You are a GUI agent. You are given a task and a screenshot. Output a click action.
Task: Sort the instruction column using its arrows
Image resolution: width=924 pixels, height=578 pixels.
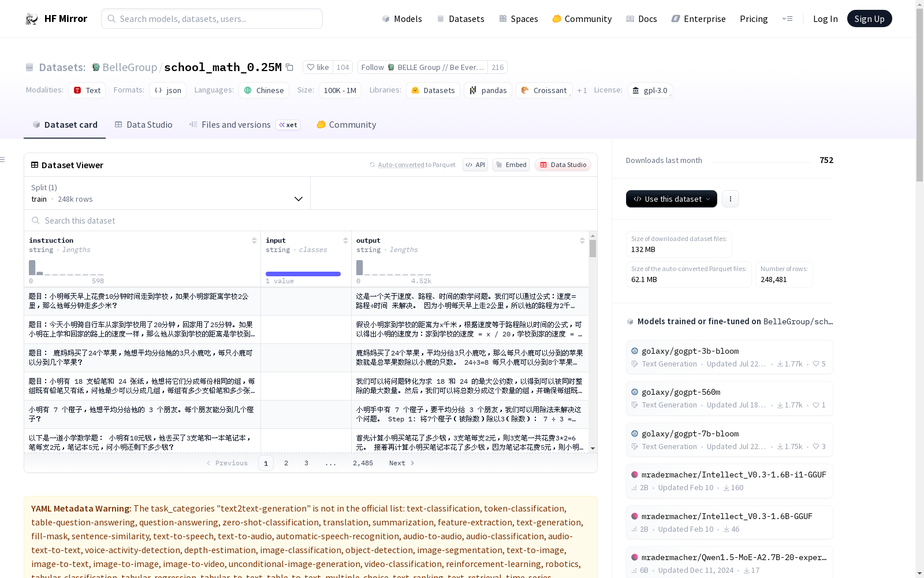[254, 240]
